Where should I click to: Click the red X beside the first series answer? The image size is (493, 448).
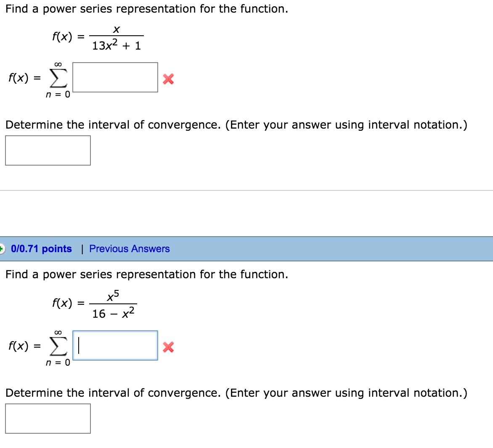point(167,80)
